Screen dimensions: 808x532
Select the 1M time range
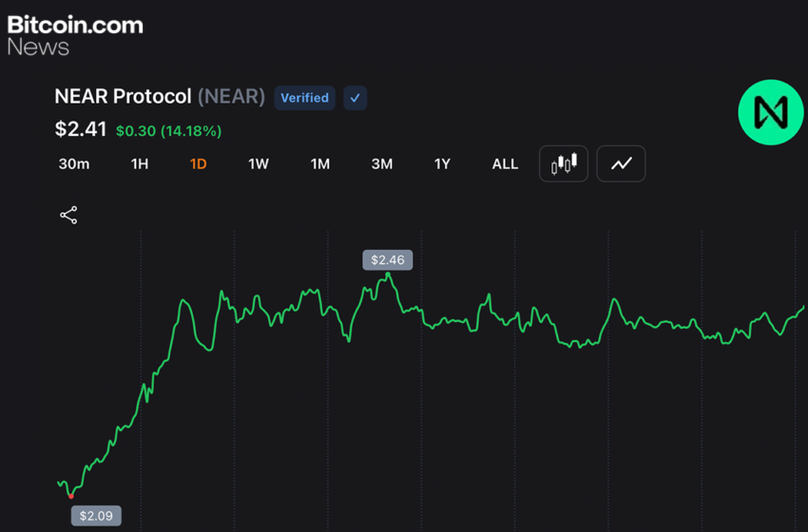click(x=320, y=163)
